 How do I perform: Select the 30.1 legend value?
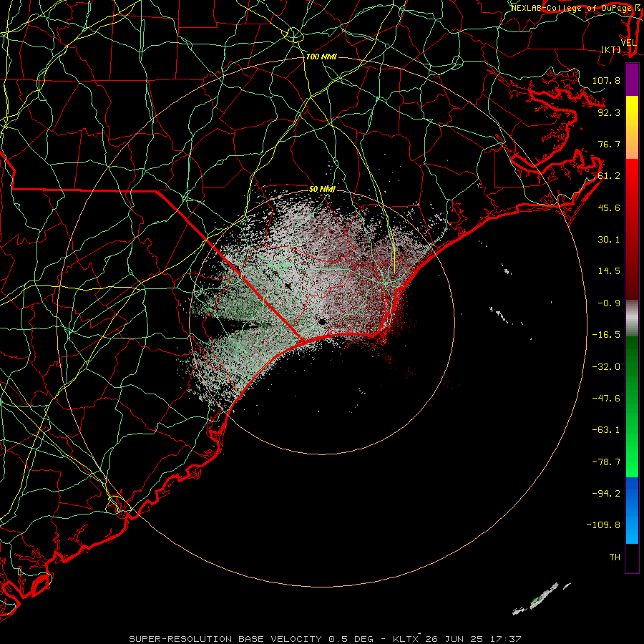point(609,240)
